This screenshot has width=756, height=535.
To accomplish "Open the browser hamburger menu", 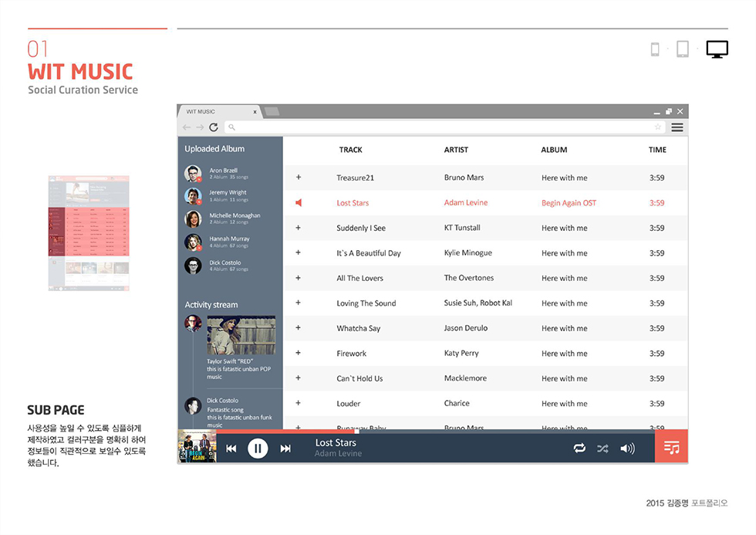I will [x=677, y=127].
